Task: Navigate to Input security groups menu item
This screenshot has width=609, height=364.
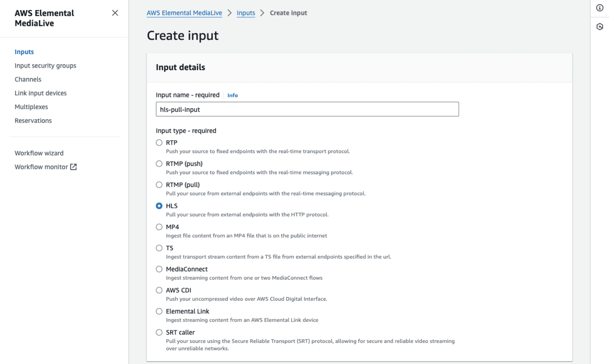Action: pyautogui.click(x=45, y=65)
